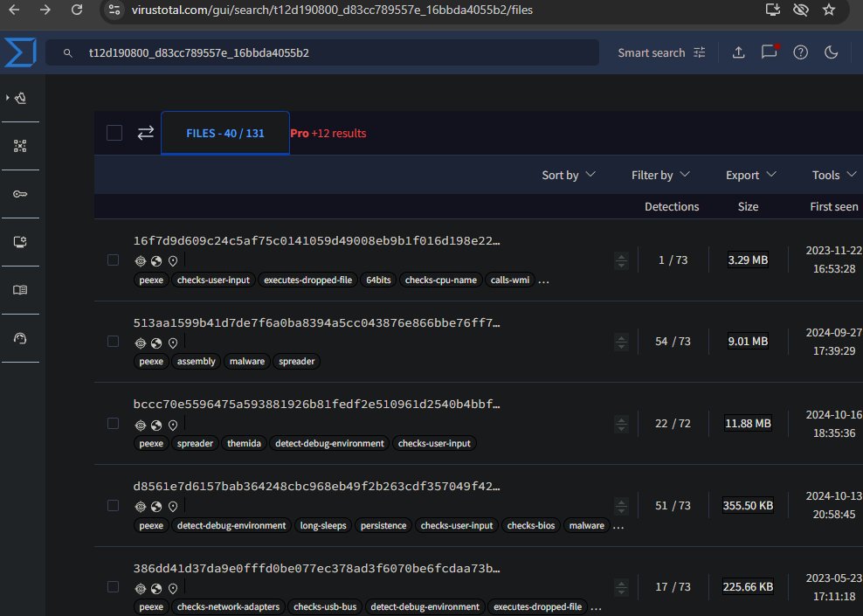This screenshot has width=863, height=616.
Task: Expand details stepper for bccc70e55964 row
Action: (621, 425)
